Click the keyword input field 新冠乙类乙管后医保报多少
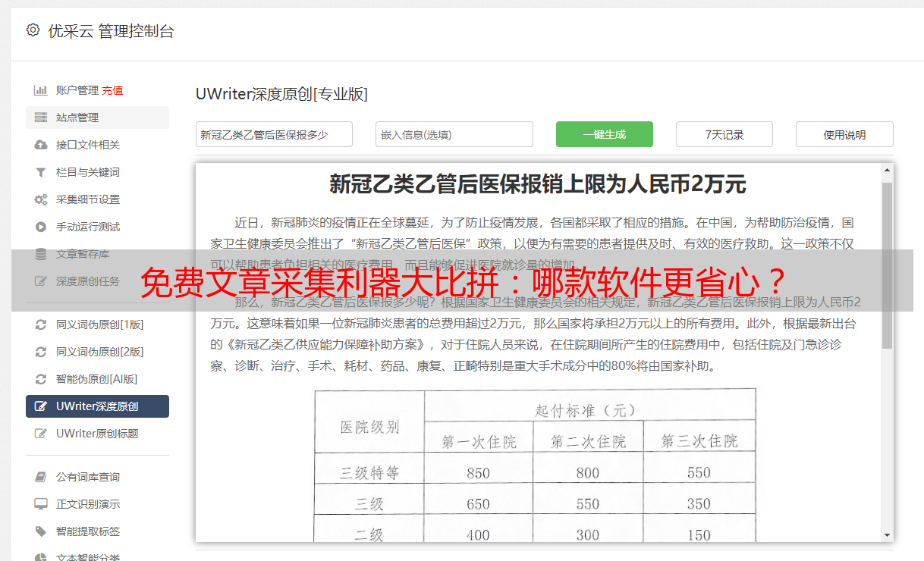The width and height of the screenshot is (924, 561). pos(274,134)
